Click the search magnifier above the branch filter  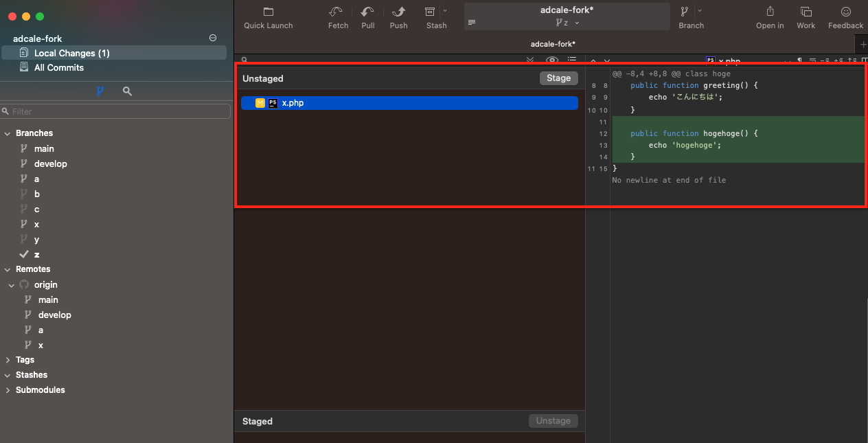point(126,90)
